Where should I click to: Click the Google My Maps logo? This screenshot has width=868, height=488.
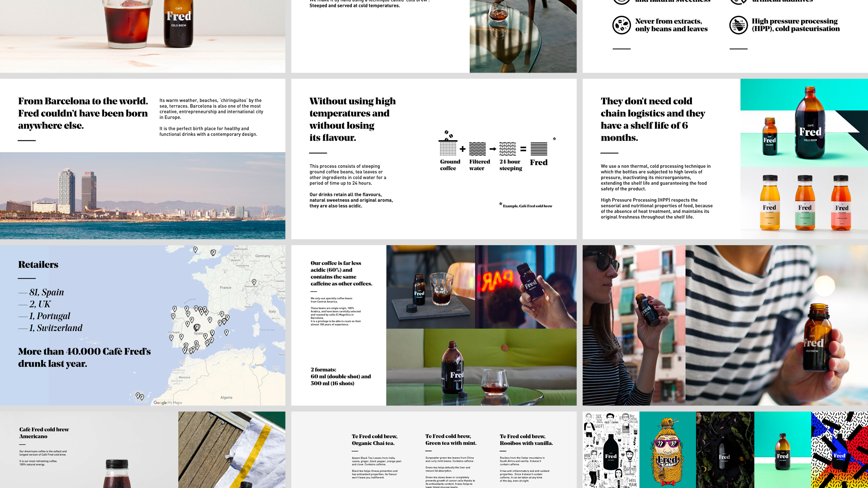coord(168,402)
